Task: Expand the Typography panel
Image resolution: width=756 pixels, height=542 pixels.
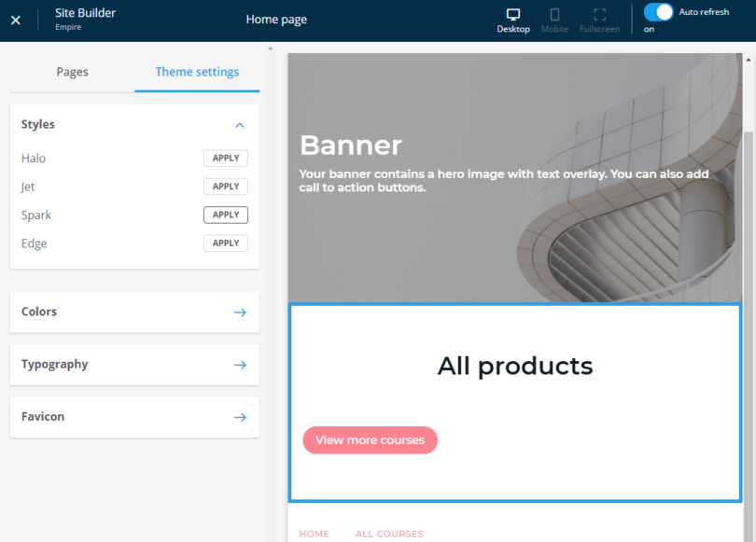Action: coord(133,364)
